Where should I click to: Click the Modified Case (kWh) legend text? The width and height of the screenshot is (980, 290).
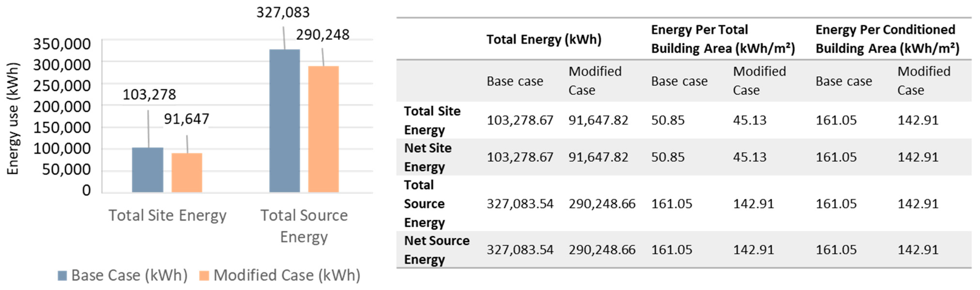click(x=287, y=275)
